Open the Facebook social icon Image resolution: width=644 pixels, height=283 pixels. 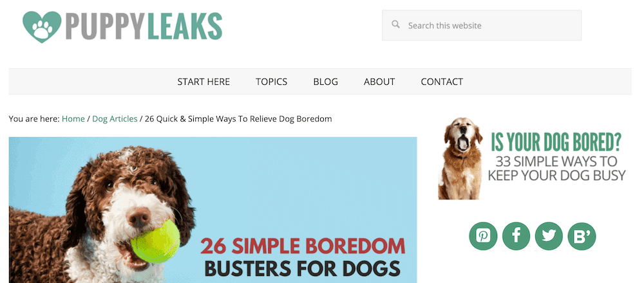tap(516, 236)
